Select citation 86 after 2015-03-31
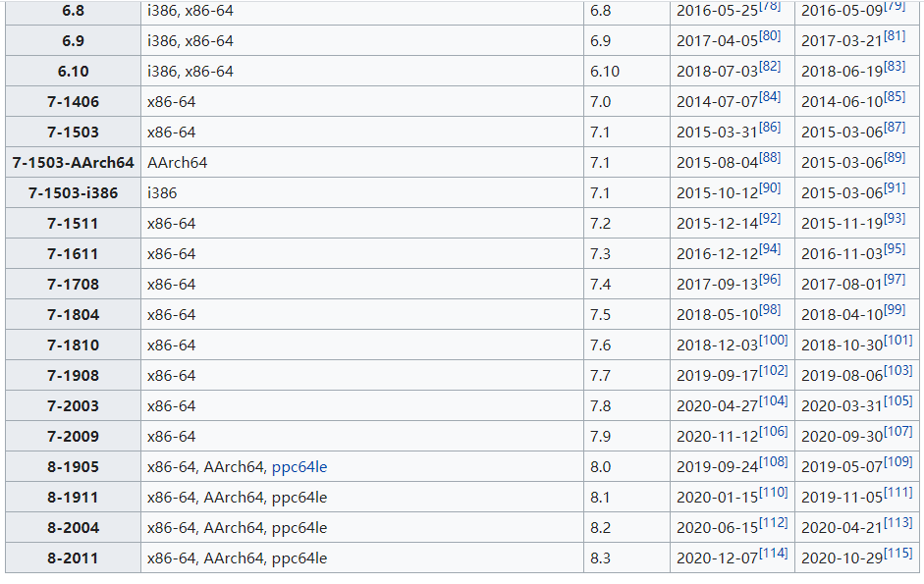This screenshot has width=924, height=584. 770,128
